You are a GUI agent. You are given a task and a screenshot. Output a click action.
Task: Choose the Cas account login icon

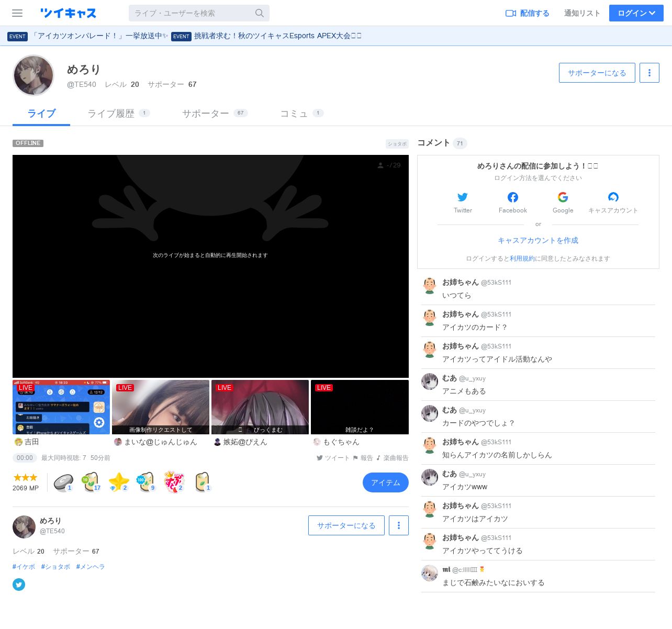(x=613, y=197)
